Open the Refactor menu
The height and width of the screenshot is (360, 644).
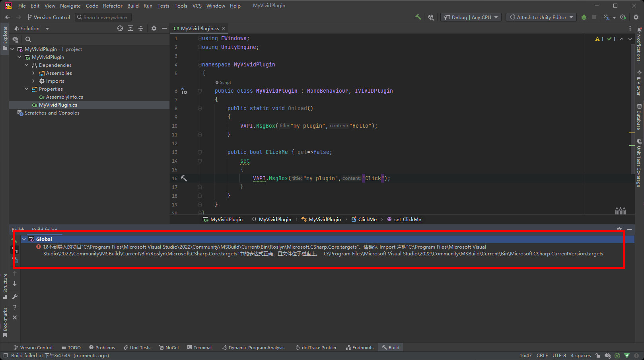click(113, 6)
